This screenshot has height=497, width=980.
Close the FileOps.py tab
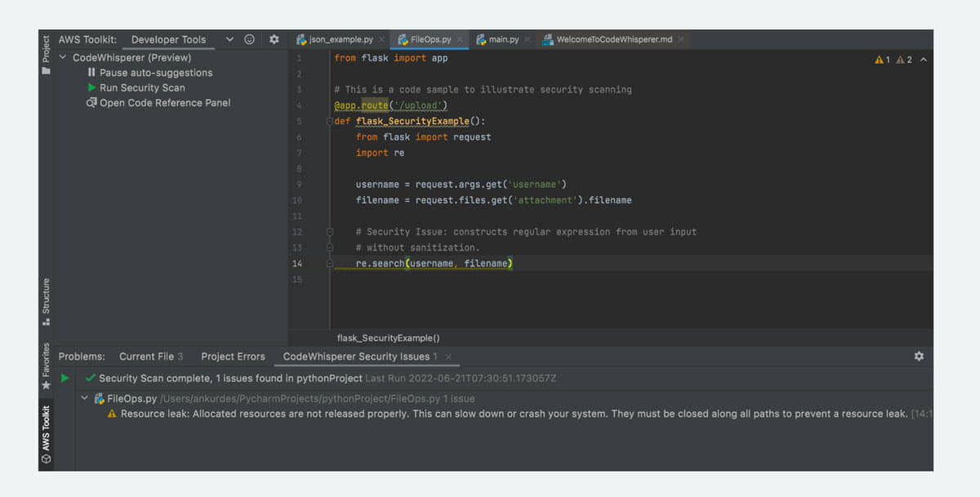click(x=460, y=39)
